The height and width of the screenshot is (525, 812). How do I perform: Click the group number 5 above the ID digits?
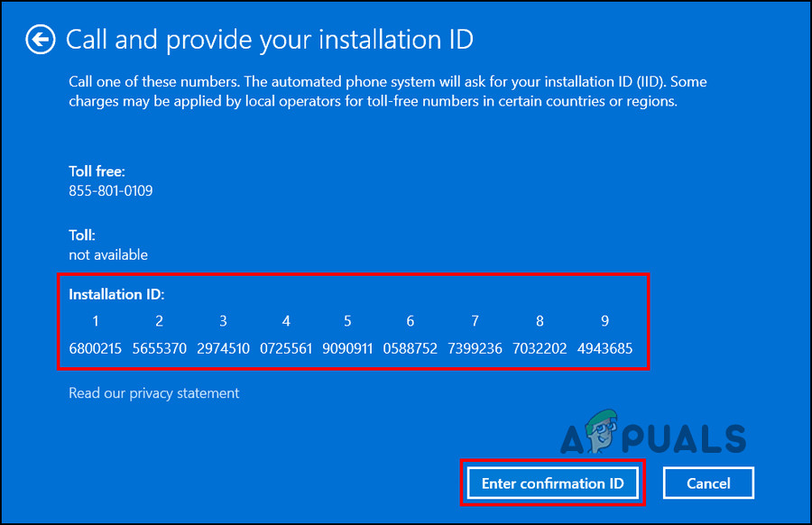click(x=347, y=320)
